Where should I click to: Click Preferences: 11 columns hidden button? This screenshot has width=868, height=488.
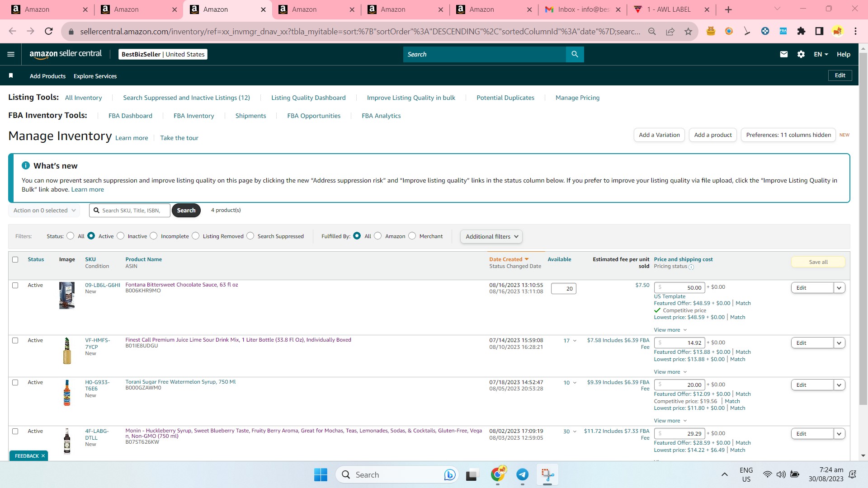pos(788,135)
